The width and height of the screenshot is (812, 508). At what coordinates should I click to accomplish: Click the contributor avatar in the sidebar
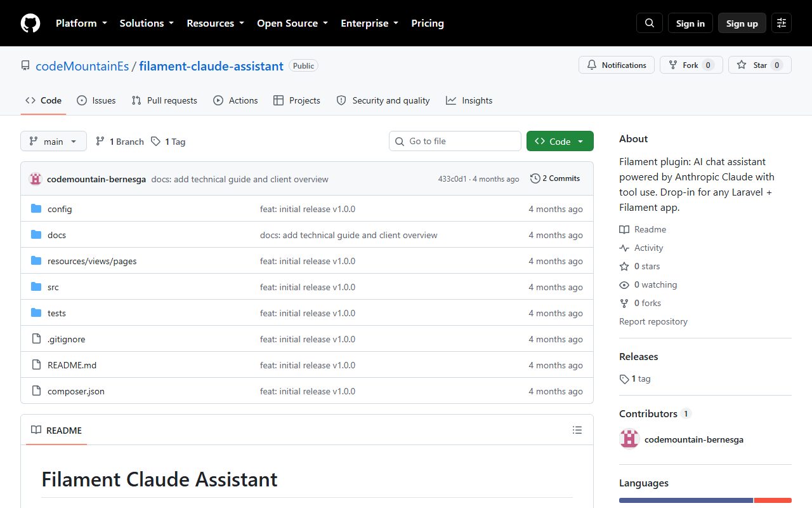(629, 439)
